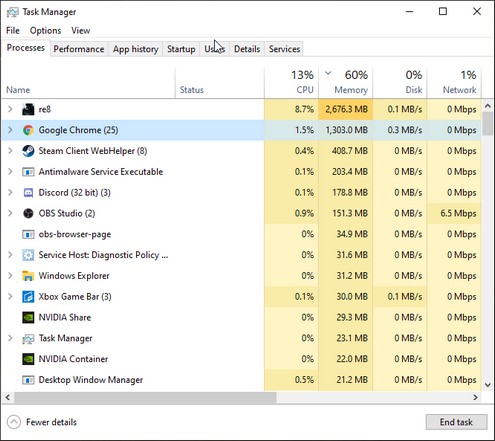The height and width of the screenshot is (441, 495).
Task: Click the OBS Studio icon
Action: (x=28, y=213)
